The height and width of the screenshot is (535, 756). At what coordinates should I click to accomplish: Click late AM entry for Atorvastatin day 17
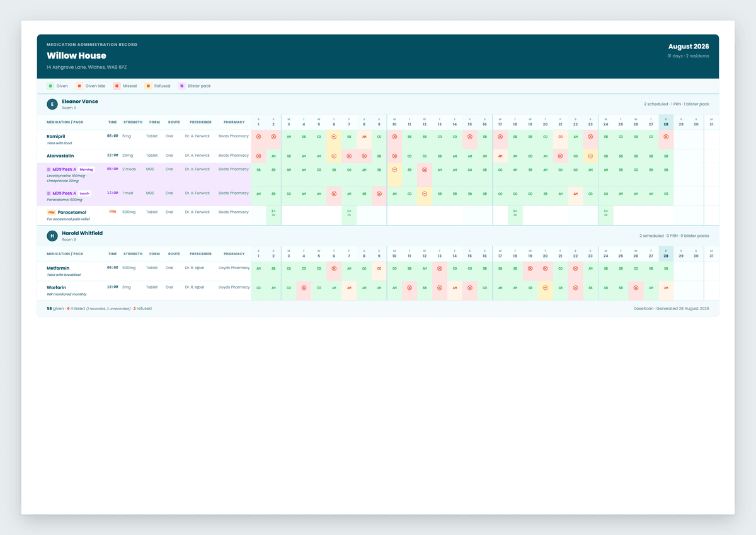tap(500, 156)
